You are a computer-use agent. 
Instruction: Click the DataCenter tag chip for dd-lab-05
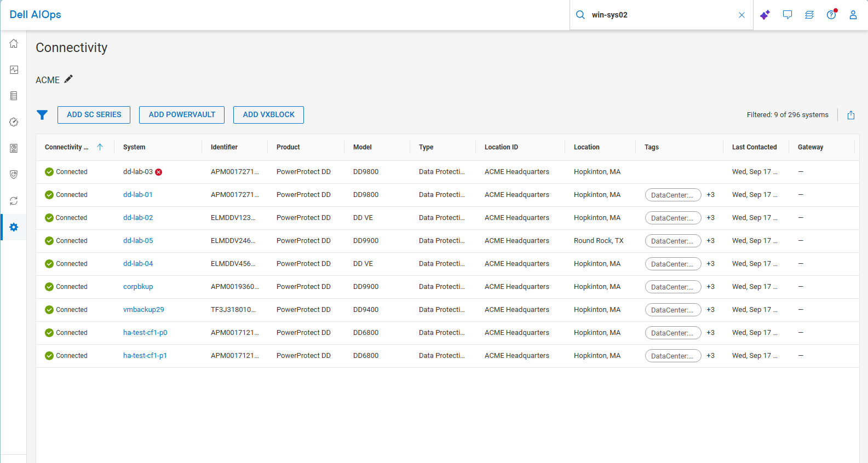pyautogui.click(x=673, y=241)
